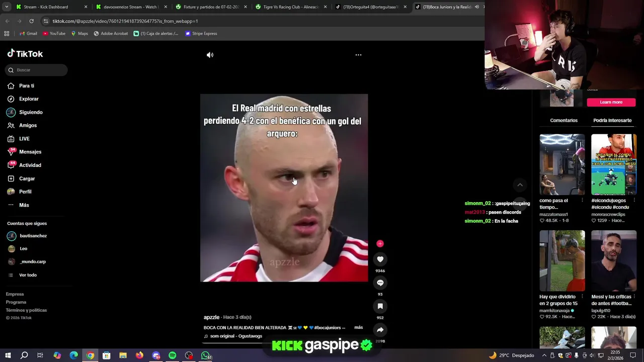
Task: Open the Stripe Express bookmark
Action: (201, 34)
